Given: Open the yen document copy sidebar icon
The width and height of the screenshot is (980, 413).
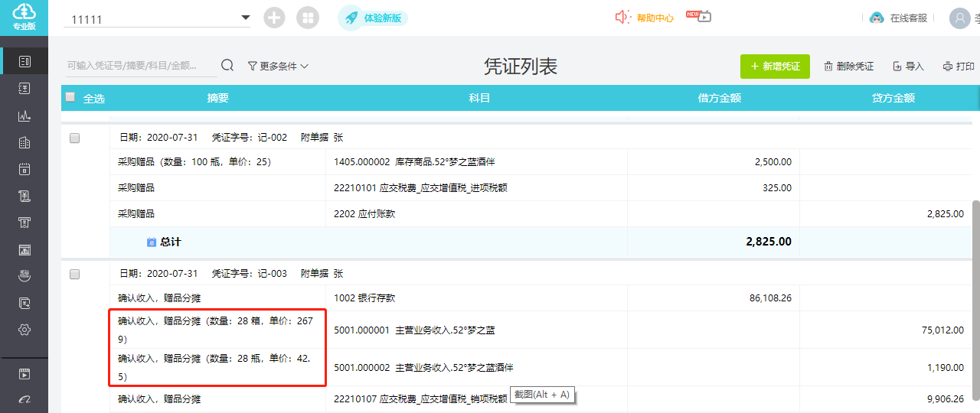Looking at the screenshot, I should click(x=24, y=303).
